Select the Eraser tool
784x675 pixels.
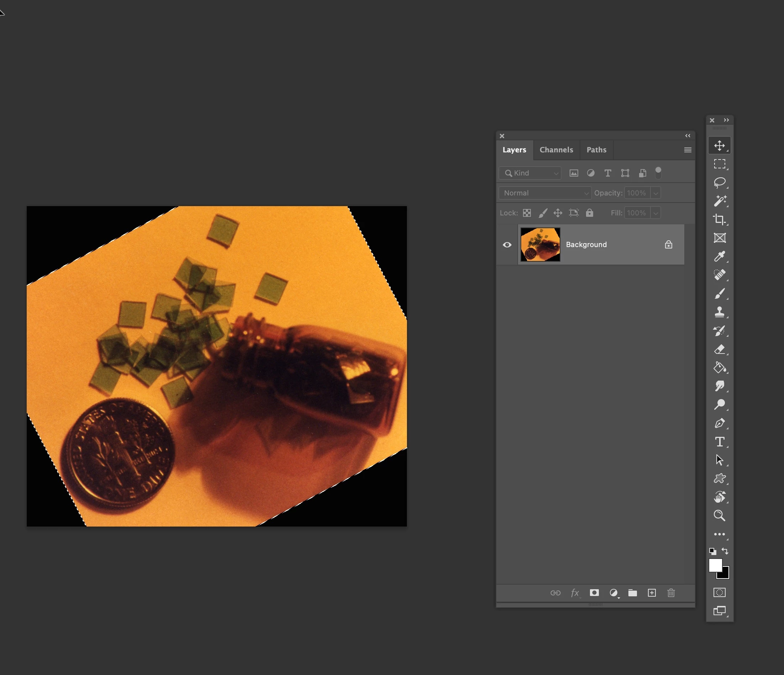(719, 349)
